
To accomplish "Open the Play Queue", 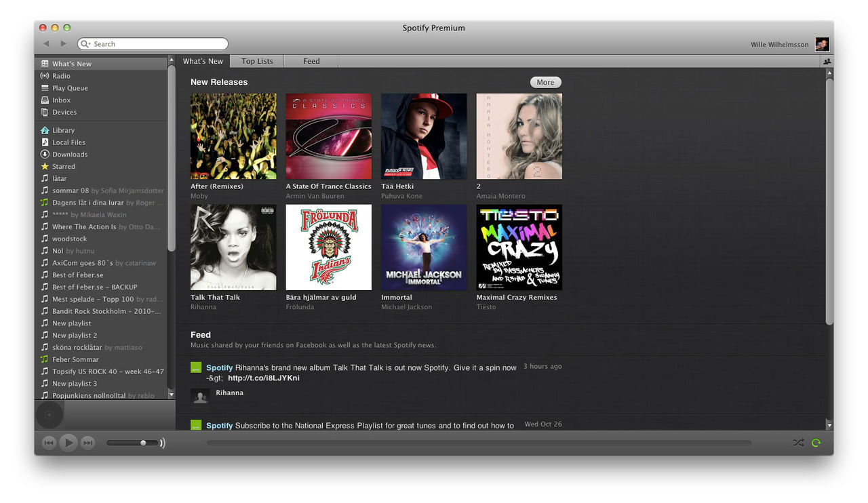I will [x=100, y=88].
